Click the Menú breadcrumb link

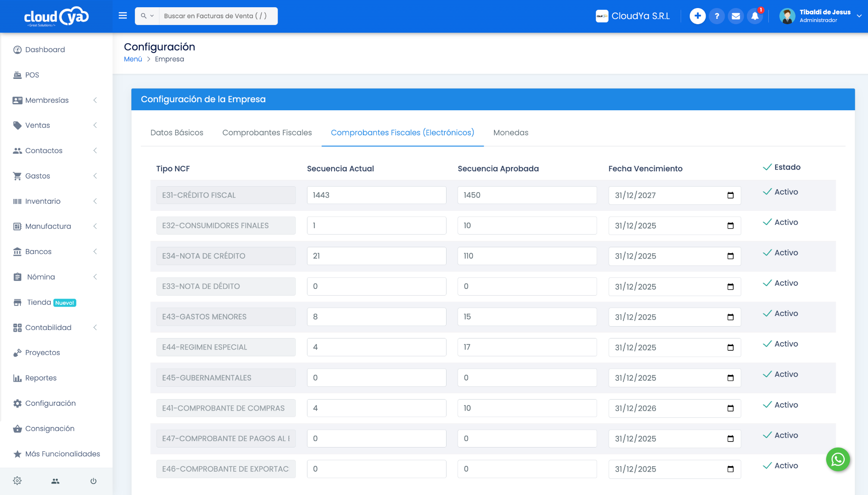(x=133, y=59)
